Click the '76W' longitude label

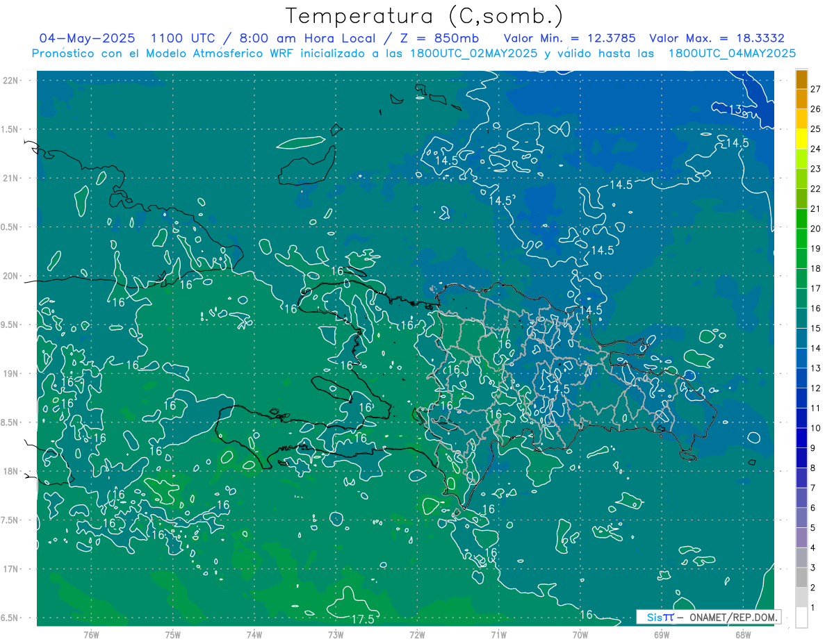[91, 634]
